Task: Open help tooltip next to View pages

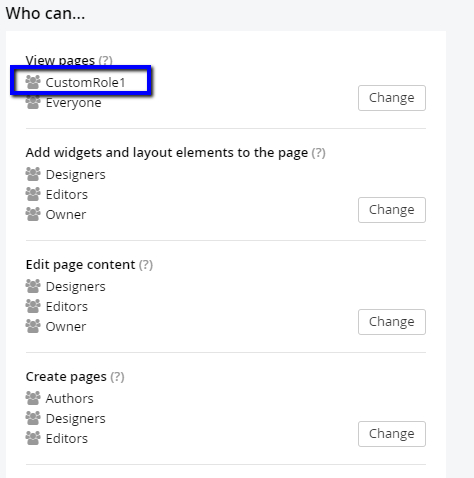Action: click(x=106, y=60)
